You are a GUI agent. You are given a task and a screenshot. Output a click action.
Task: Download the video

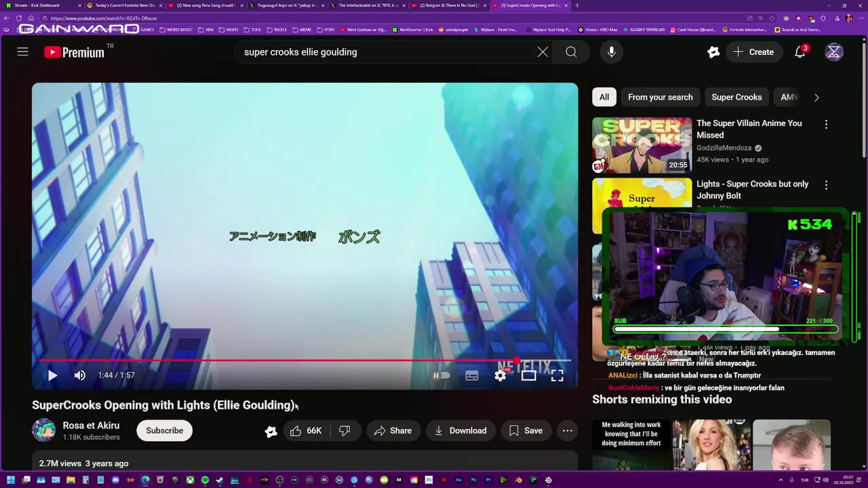click(460, 430)
